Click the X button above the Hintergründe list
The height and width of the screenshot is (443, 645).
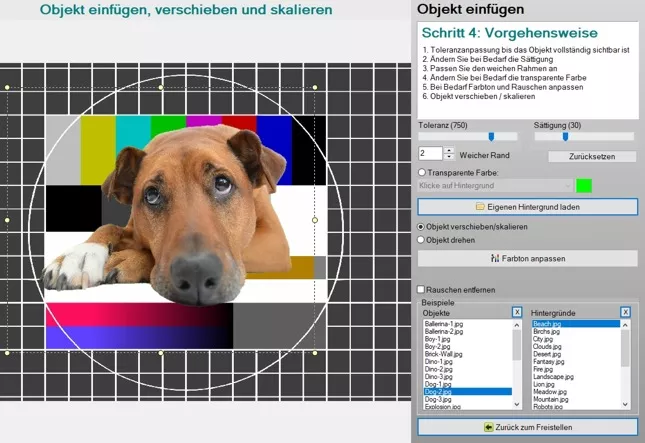point(627,312)
